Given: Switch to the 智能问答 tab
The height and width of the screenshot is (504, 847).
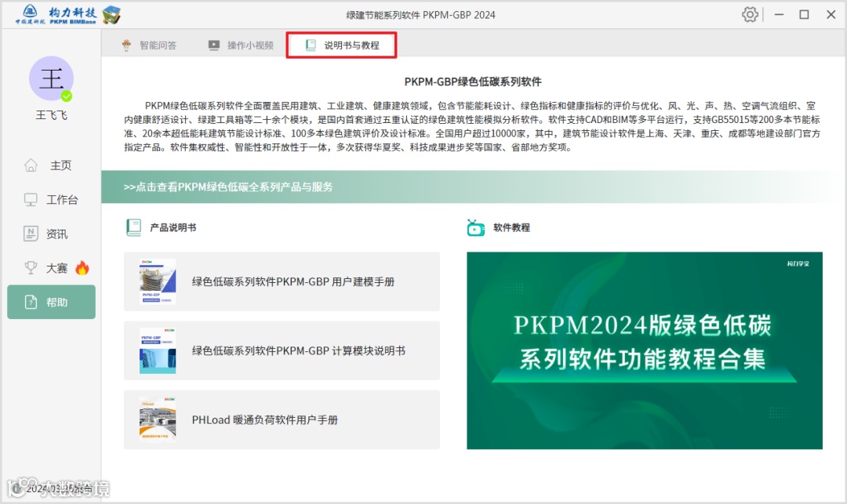Looking at the screenshot, I should (x=149, y=45).
